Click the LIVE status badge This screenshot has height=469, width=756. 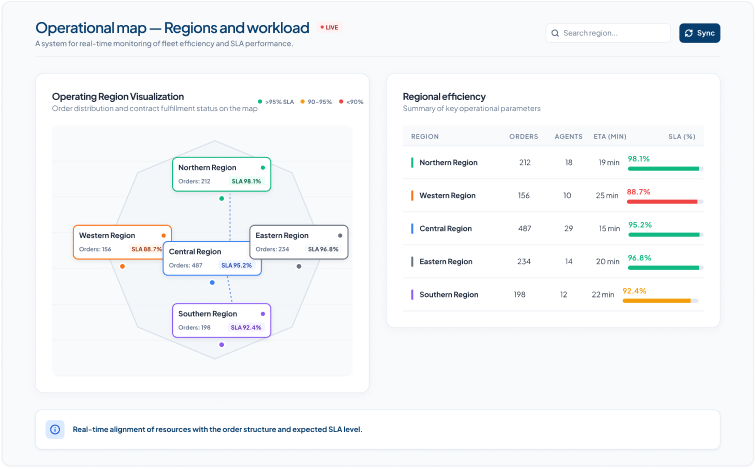pos(329,27)
